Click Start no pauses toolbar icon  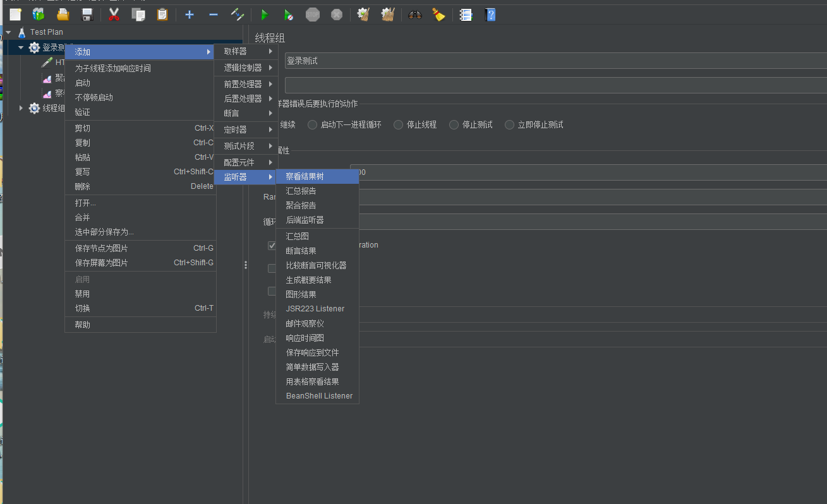coord(288,14)
